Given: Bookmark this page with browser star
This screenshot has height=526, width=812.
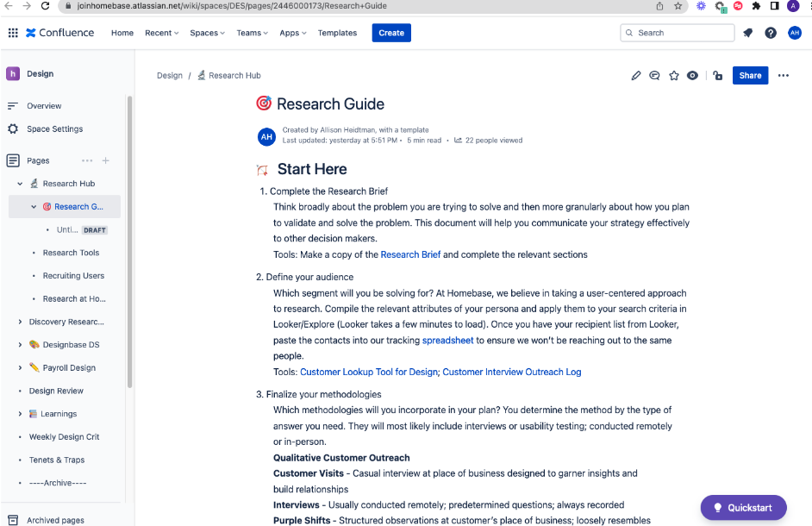Looking at the screenshot, I should click(x=678, y=6).
